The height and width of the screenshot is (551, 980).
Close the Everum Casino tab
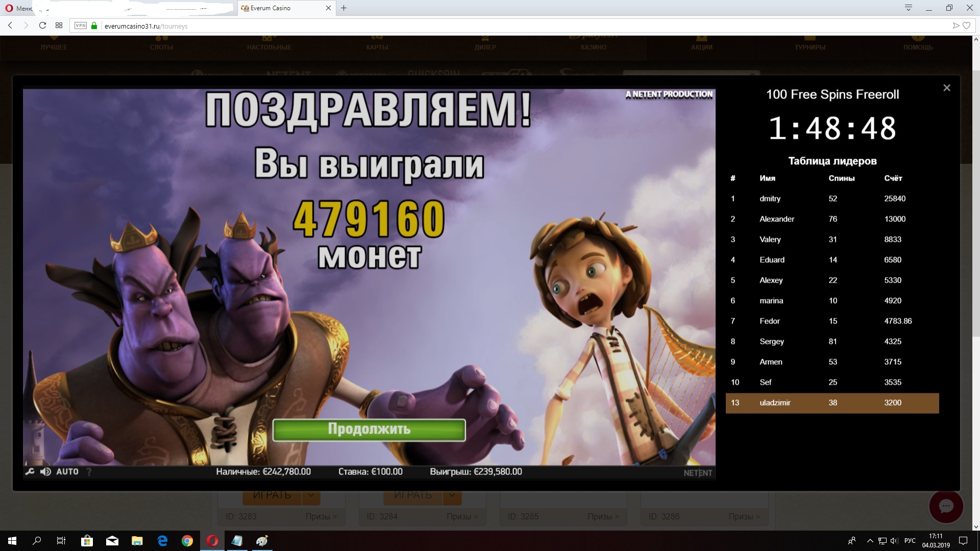328,8
